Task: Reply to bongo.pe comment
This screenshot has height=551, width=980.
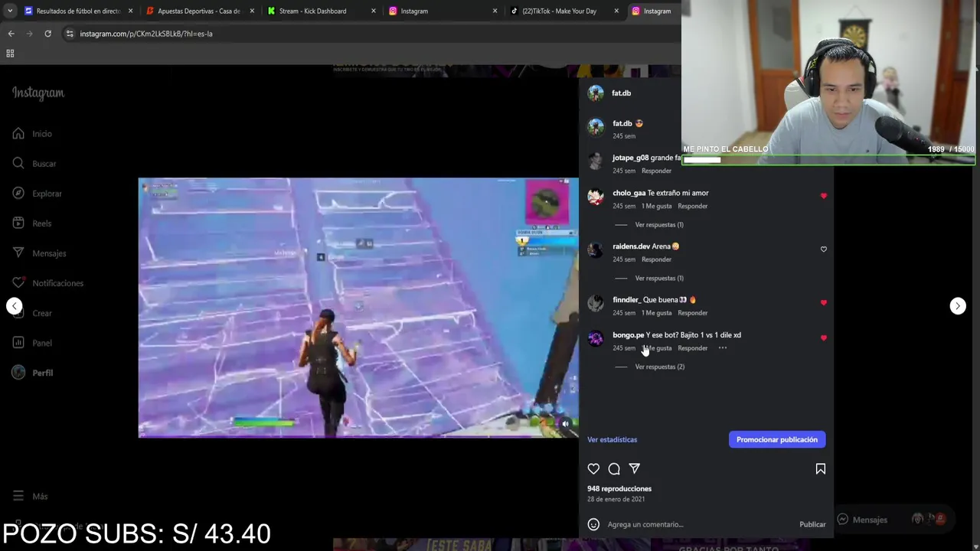Action: (692, 348)
